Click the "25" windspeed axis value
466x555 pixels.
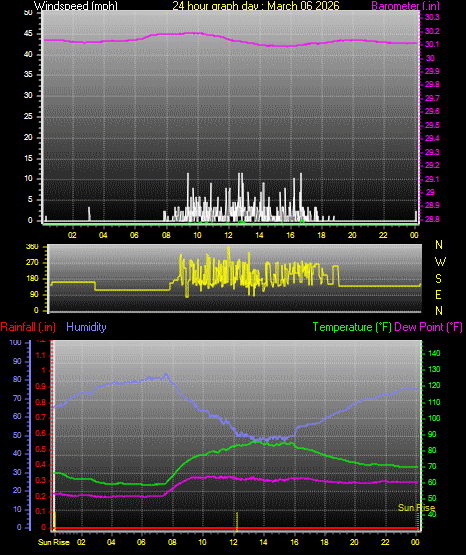28,116
